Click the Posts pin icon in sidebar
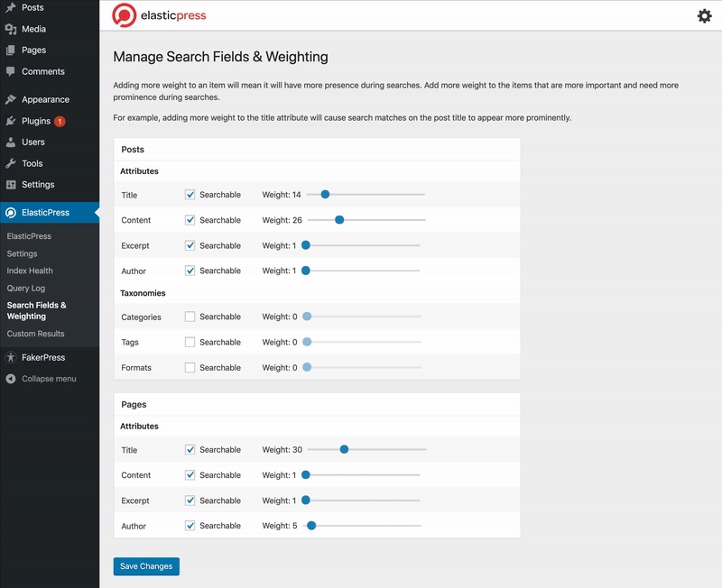 (x=11, y=7)
